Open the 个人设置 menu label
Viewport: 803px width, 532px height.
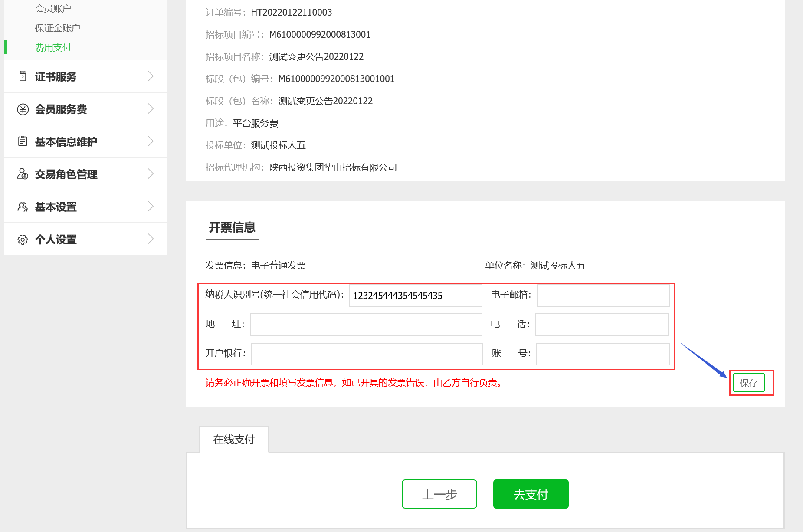pyautogui.click(x=56, y=240)
